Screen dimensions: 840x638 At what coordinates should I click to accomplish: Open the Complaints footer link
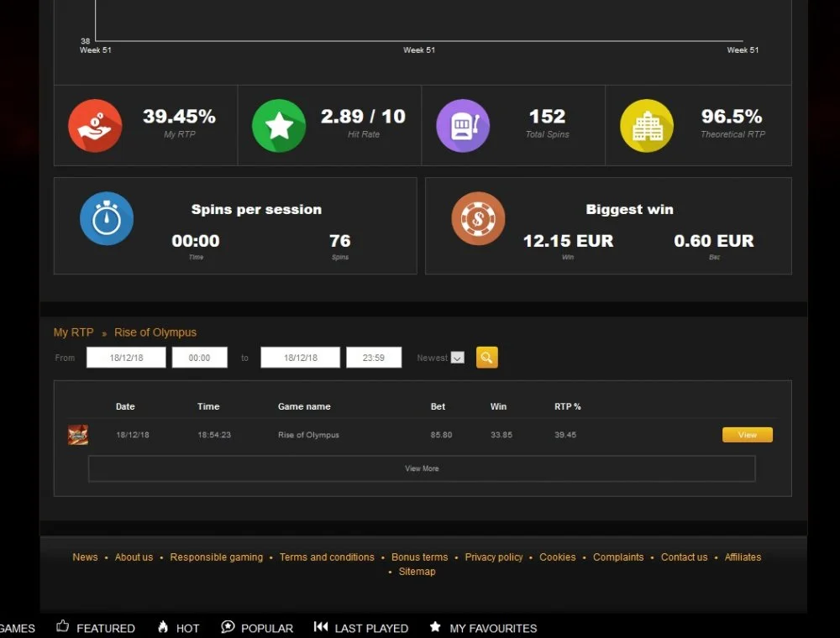pos(618,557)
